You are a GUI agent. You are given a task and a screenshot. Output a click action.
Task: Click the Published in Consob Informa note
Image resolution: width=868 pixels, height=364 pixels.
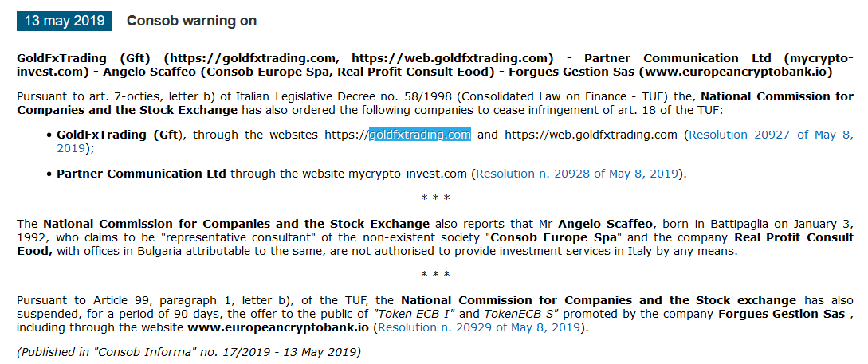[x=189, y=352]
